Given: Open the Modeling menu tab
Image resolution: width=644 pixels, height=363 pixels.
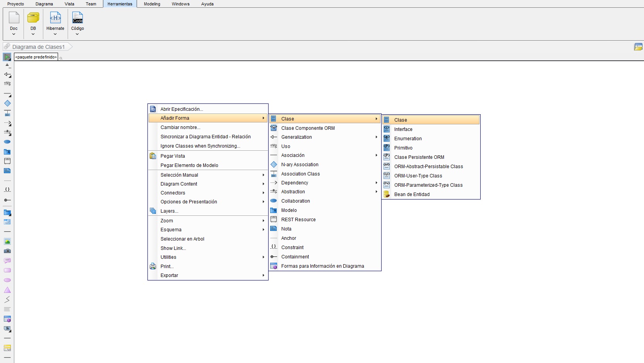Looking at the screenshot, I should tap(152, 4).
